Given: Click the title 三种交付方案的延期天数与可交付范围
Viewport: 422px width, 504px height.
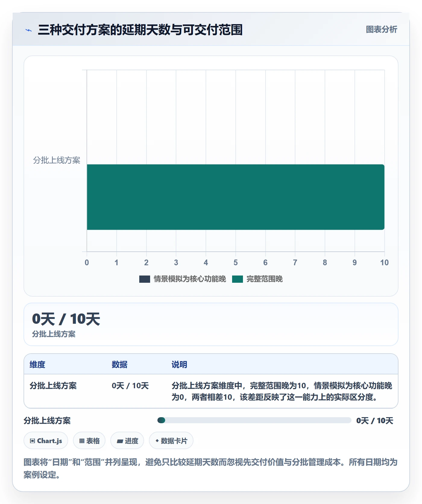Looking at the screenshot, I should coord(140,30).
